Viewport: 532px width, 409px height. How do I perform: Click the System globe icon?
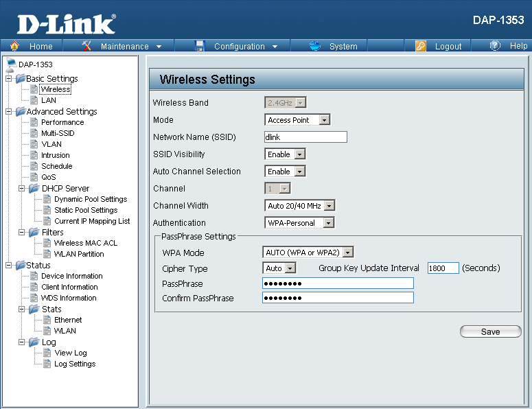click(x=315, y=46)
